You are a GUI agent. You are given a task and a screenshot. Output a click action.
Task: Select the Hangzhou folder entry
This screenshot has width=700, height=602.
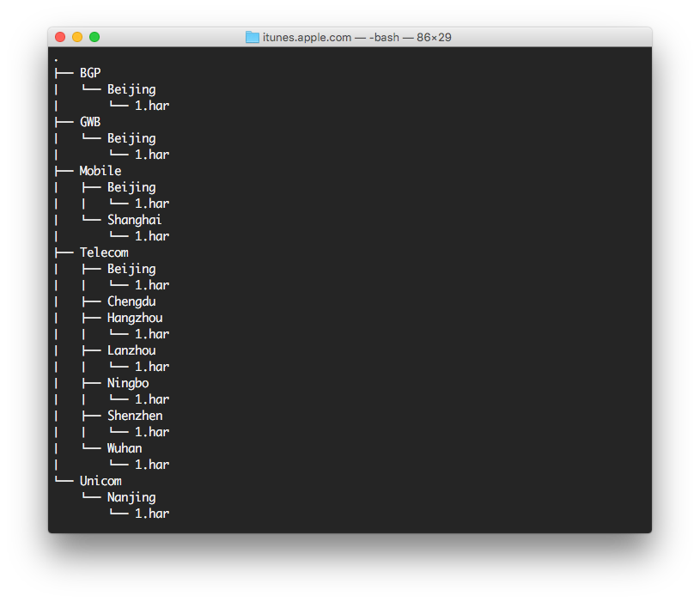point(135,318)
